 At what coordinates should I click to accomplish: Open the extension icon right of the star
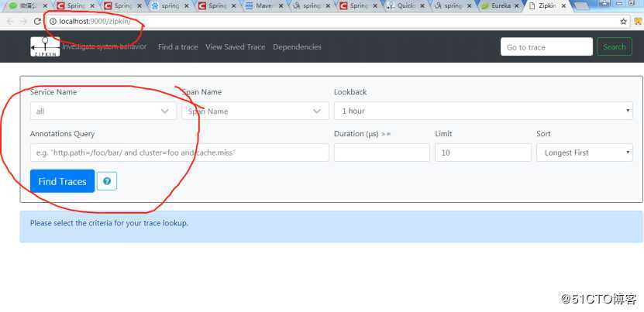click(x=638, y=22)
